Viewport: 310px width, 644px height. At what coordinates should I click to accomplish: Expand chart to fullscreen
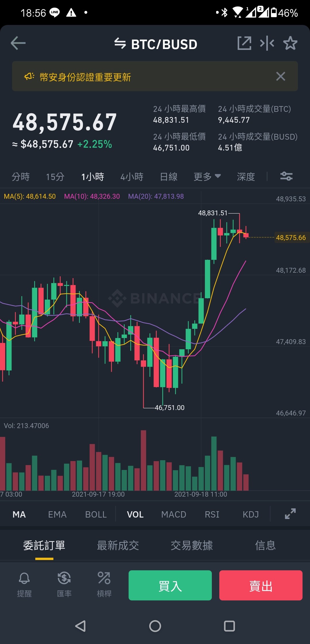(x=290, y=514)
